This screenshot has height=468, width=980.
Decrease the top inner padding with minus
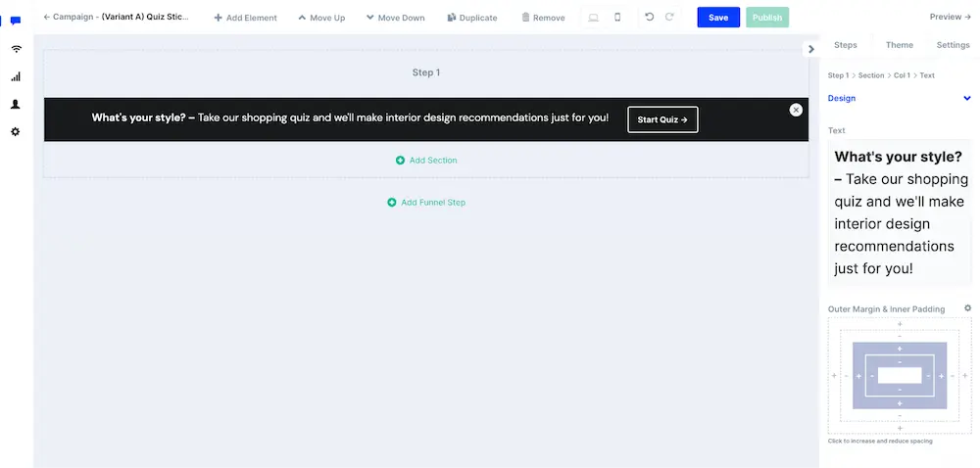pyautogui.click(x=900, y=362)
